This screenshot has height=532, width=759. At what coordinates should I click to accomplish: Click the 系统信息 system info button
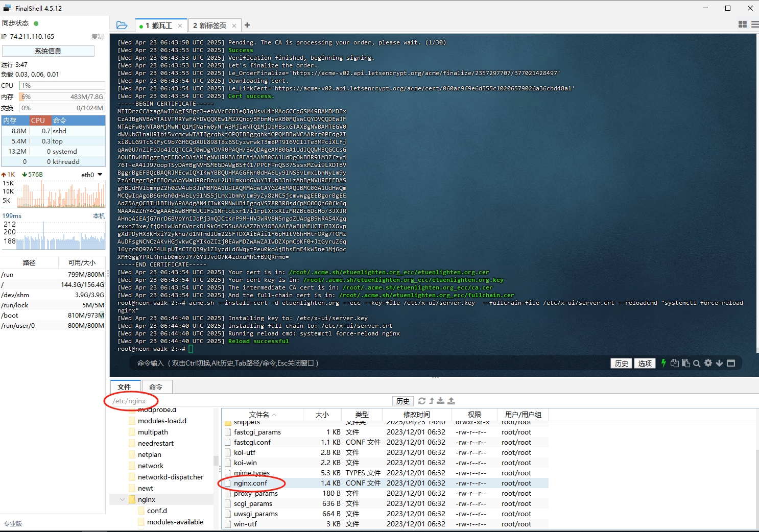point(48,51)
